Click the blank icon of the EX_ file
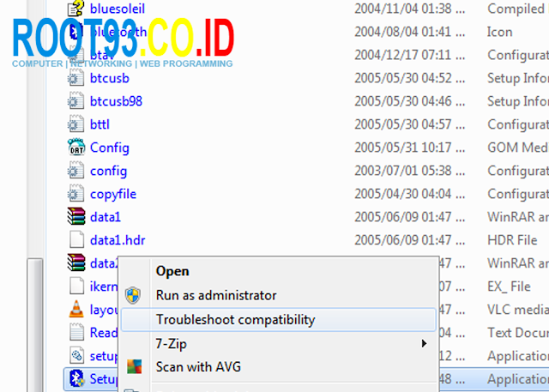Screen dimensions: 549x392 click(76, 286)
